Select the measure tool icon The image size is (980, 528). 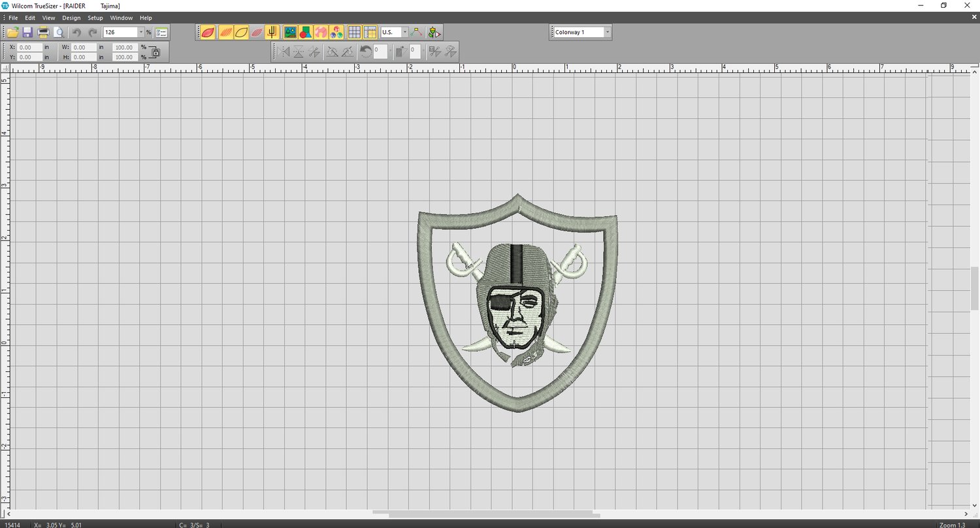click(417, 32)
